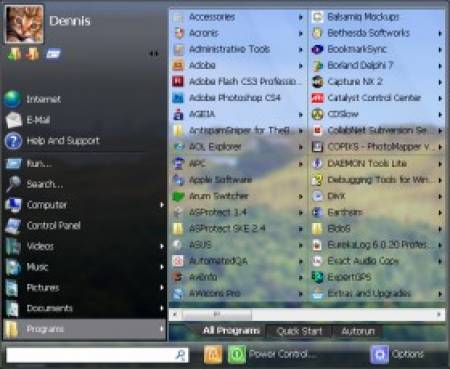Click the Catalyst Control Center ATI icon

coord(317,98)
